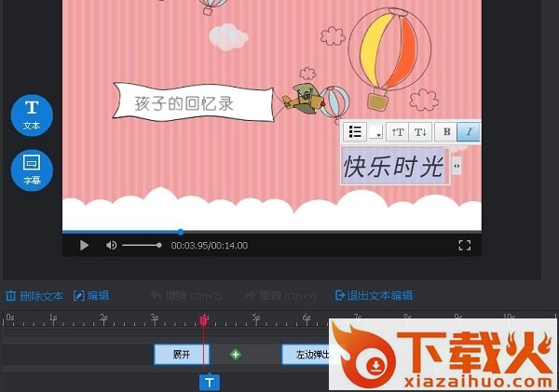Toggle bold formatting on text
The width and height of the screenshot is (559, 392).
pyautogui.click(x=446, y=131)
